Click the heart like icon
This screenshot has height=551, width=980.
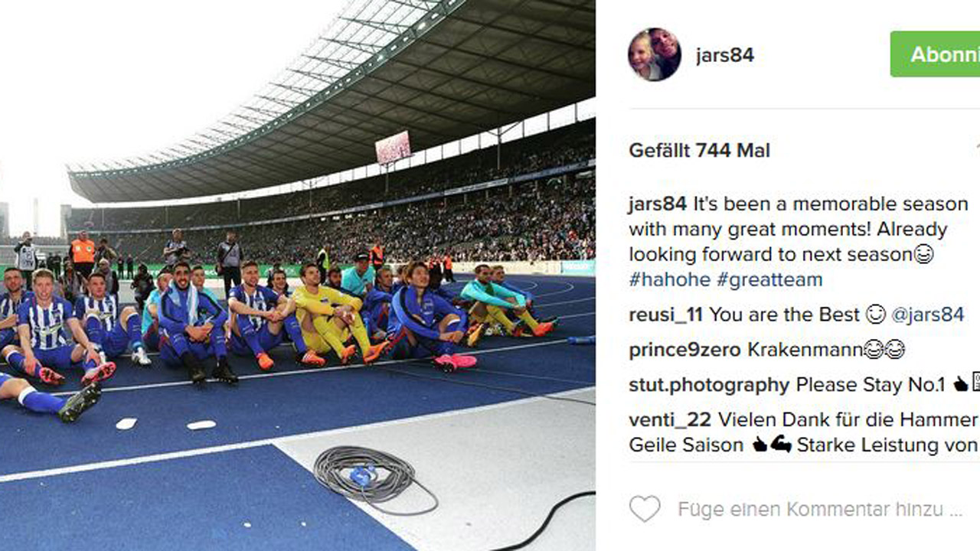645,509
